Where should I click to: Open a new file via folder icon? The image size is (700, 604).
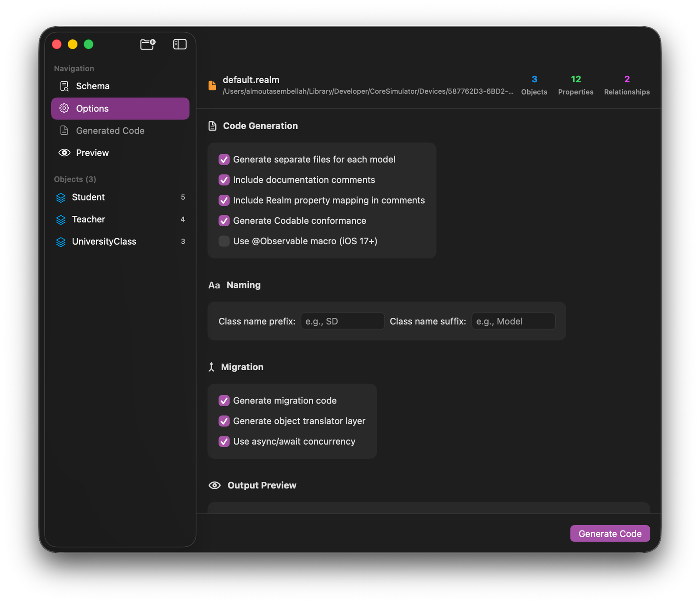(x=147, y=44)
